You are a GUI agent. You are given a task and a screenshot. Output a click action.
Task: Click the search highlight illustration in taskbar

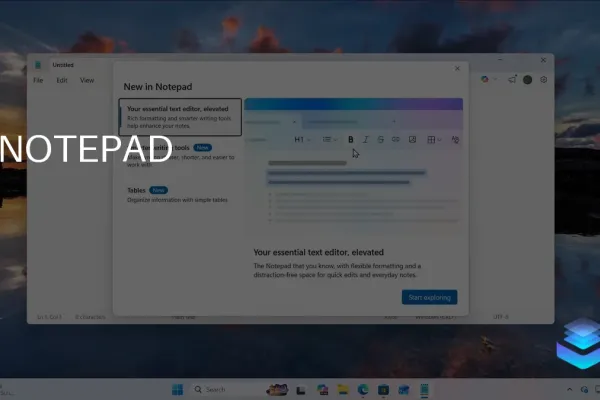[277, 390]
